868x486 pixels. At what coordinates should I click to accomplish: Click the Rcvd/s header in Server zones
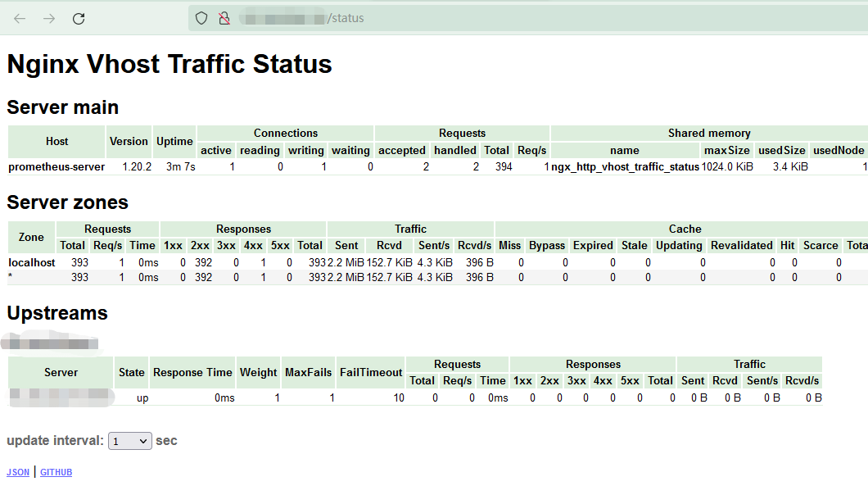[474, 246]
